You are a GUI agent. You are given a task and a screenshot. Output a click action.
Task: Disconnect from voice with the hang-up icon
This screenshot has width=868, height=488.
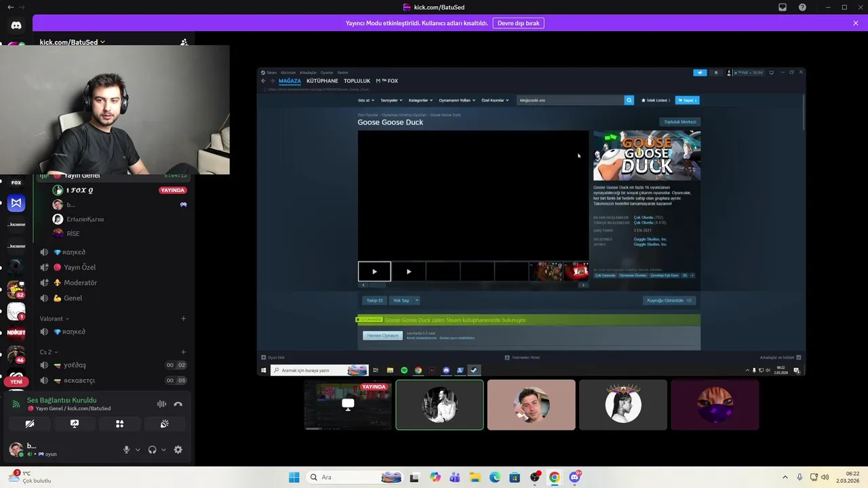(x=178, y=404)
